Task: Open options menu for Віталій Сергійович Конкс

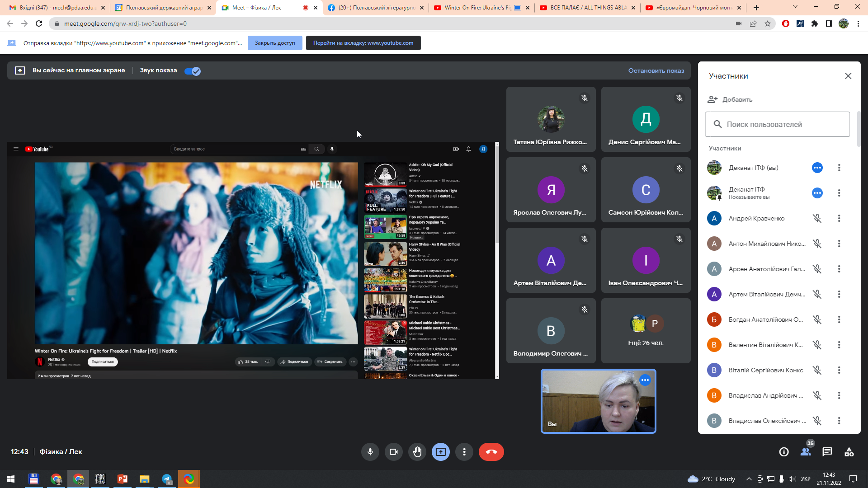Action: [x=839, y=370]
